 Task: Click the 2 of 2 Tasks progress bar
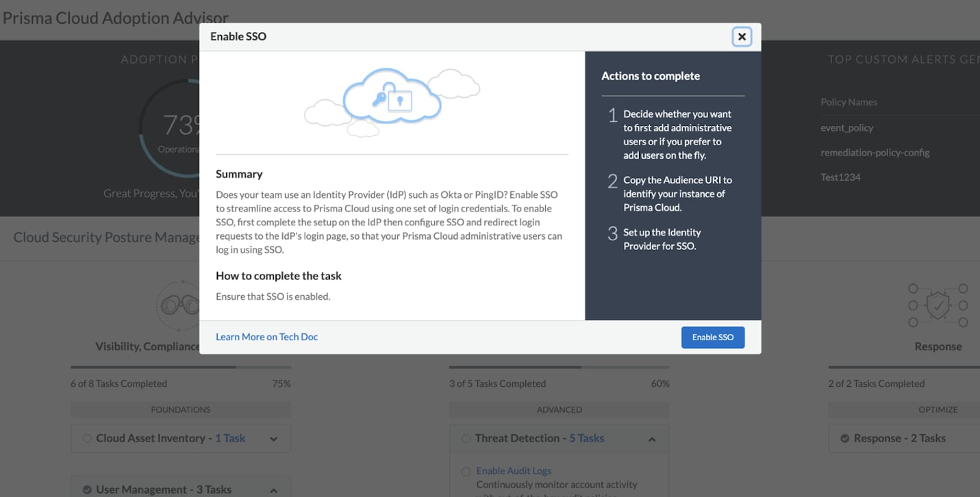coord(904,368)
